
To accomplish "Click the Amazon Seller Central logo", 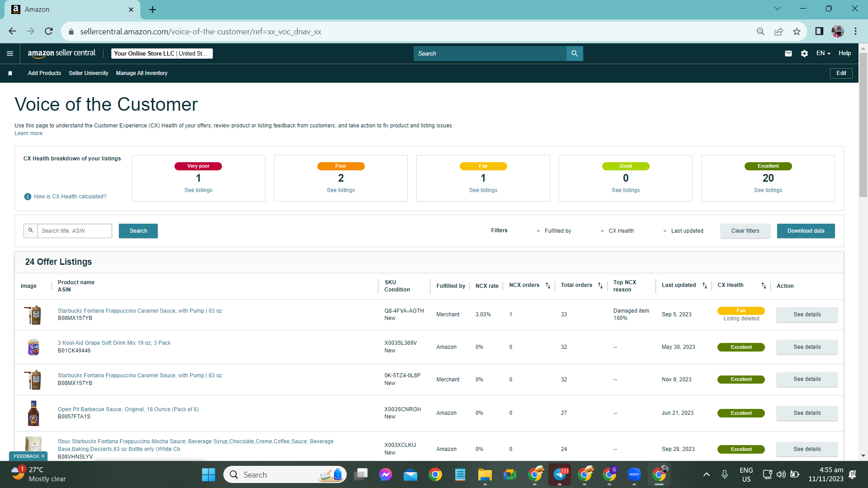I will 61,53.
